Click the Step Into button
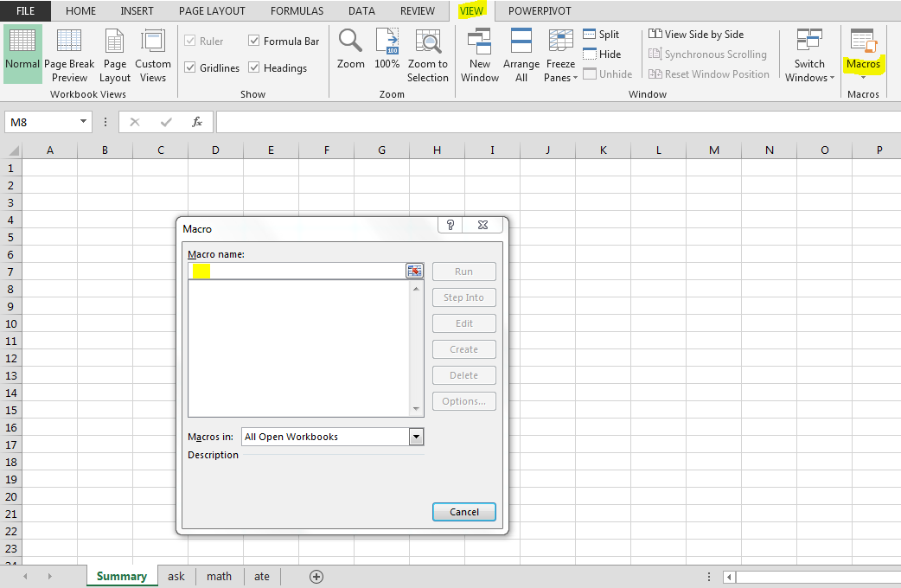The height and width of the screenshot is (588, 901). [463, 297]
